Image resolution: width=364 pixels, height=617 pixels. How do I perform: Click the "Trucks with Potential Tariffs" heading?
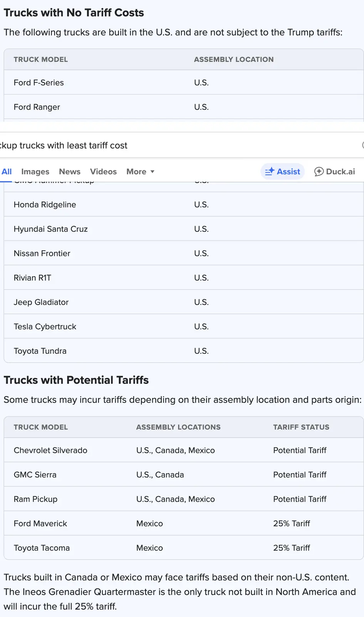pos(76,380)
